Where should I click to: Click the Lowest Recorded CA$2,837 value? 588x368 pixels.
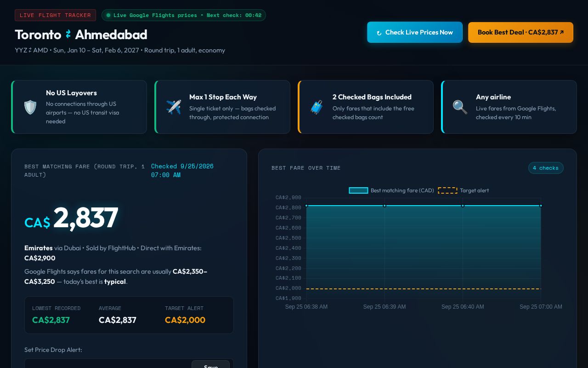click(x=51, y=320)
